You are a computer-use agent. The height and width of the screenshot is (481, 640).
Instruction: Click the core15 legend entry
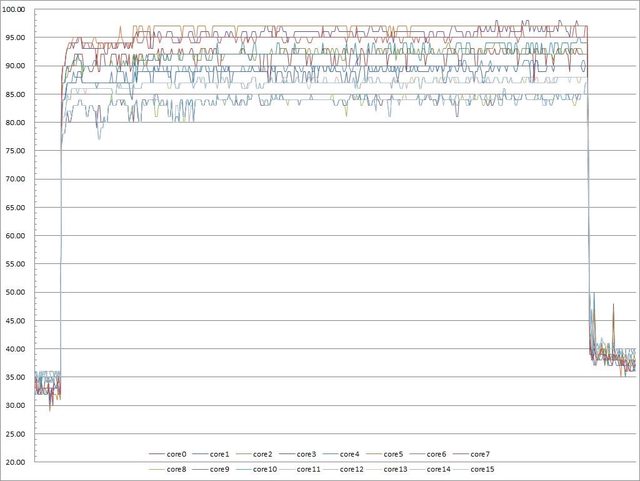(x=481, y=468)
